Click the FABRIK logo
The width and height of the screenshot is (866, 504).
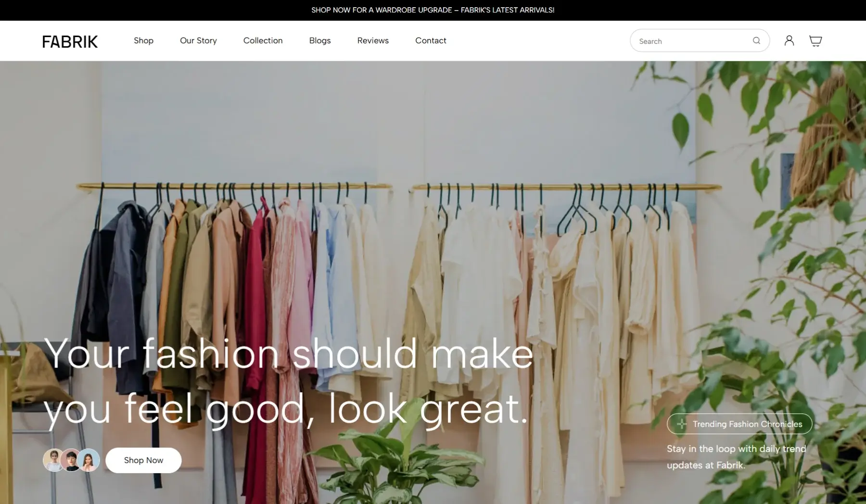tap(70, 41)
